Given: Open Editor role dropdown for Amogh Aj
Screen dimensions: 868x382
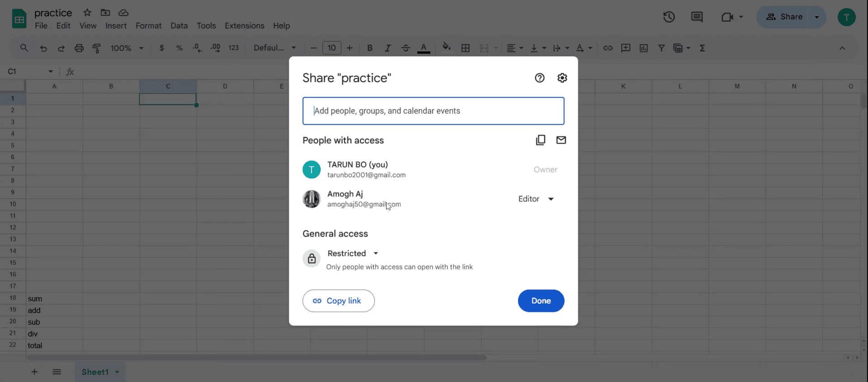Looking at the screenshot, I should click(x=536, y=199).
